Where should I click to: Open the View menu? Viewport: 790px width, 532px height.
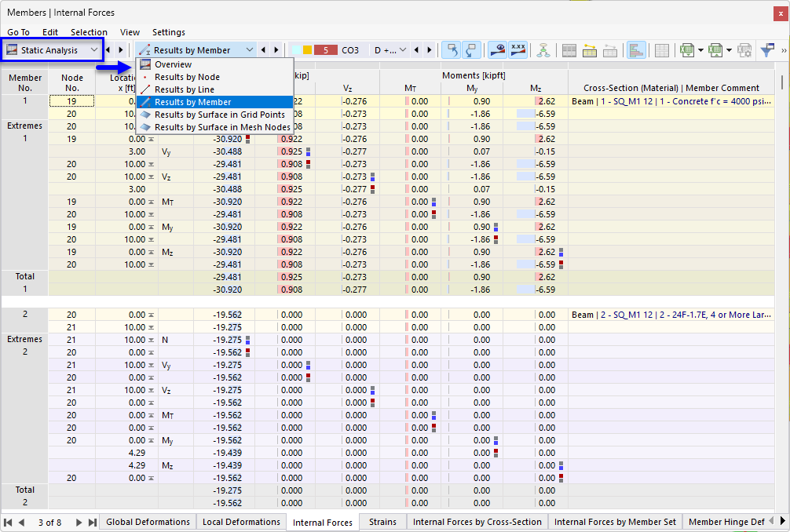click(x=130, y=31)
